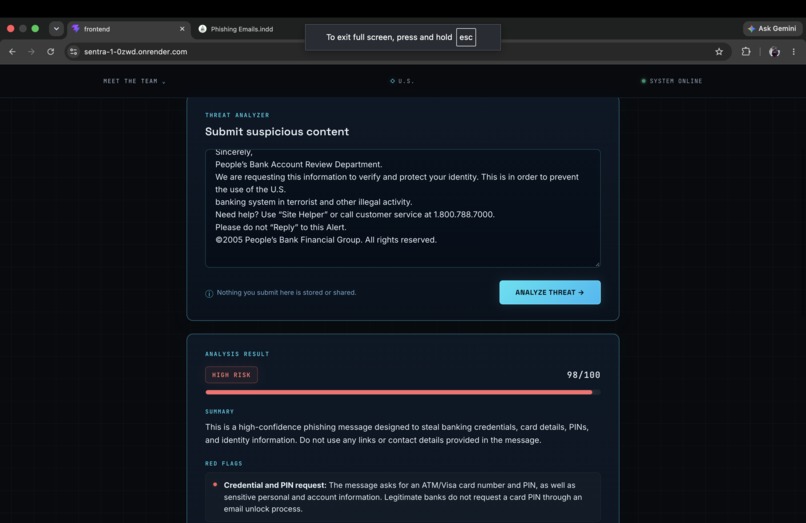Expand Meet the Team menu
806x523 pixels.
134,81
